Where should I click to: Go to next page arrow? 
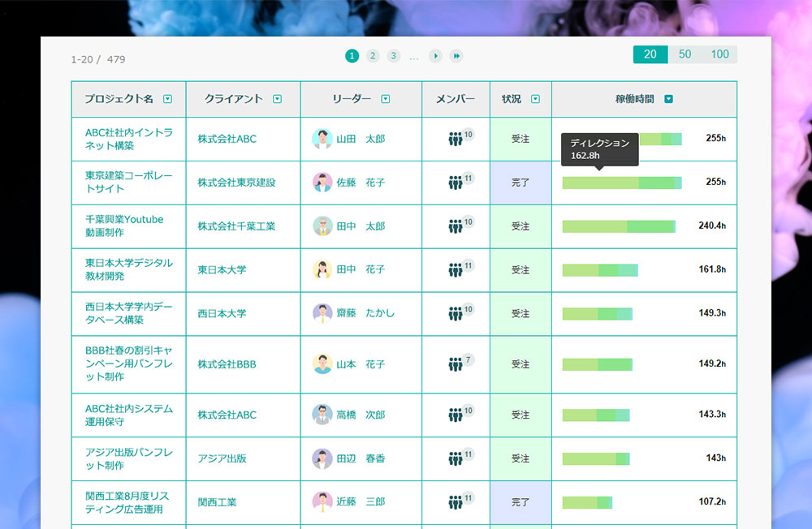pos(435,56)
